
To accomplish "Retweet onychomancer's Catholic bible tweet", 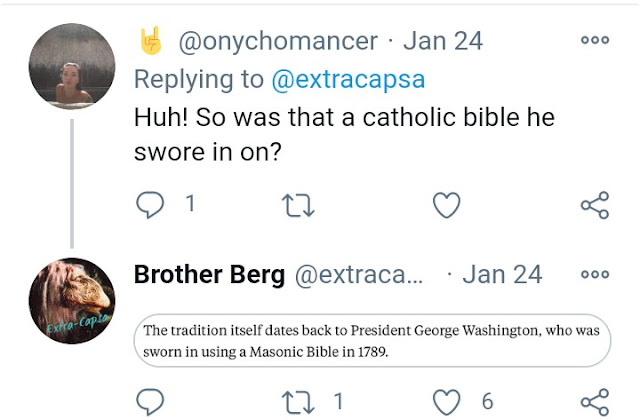I will click(298, 205).
